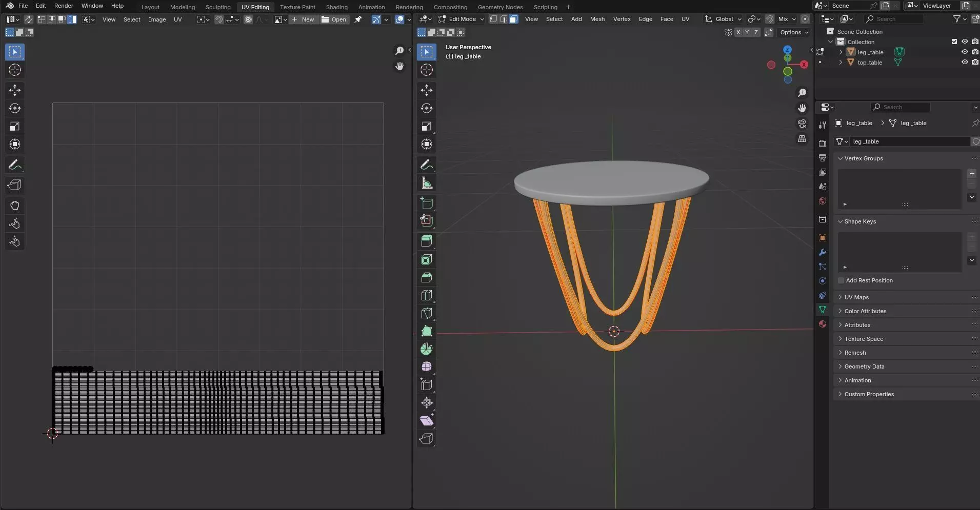Open the Edit Mode dropdown
The height and width of the screenshot is (510, 980).
tap(461, 19)
